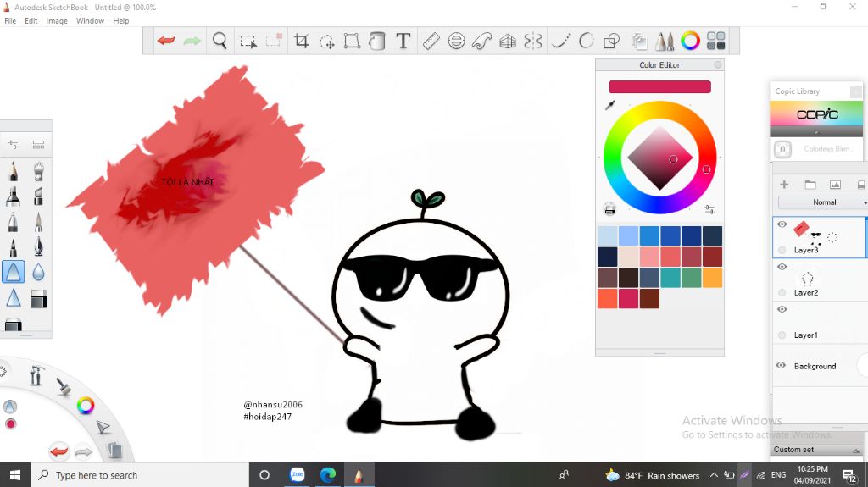
Task: Open the Brush Library icon in the palette
Action: pyautogui.click(x=38, y=145)
